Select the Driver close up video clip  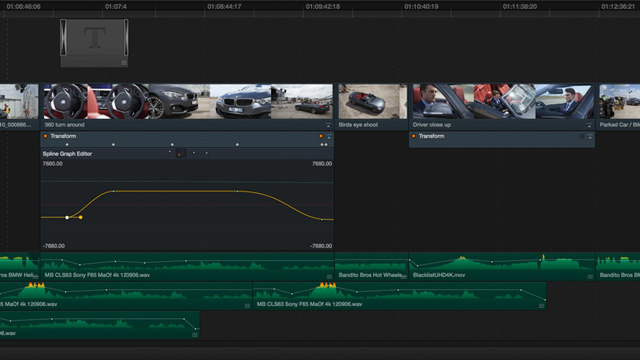point(502,107)
